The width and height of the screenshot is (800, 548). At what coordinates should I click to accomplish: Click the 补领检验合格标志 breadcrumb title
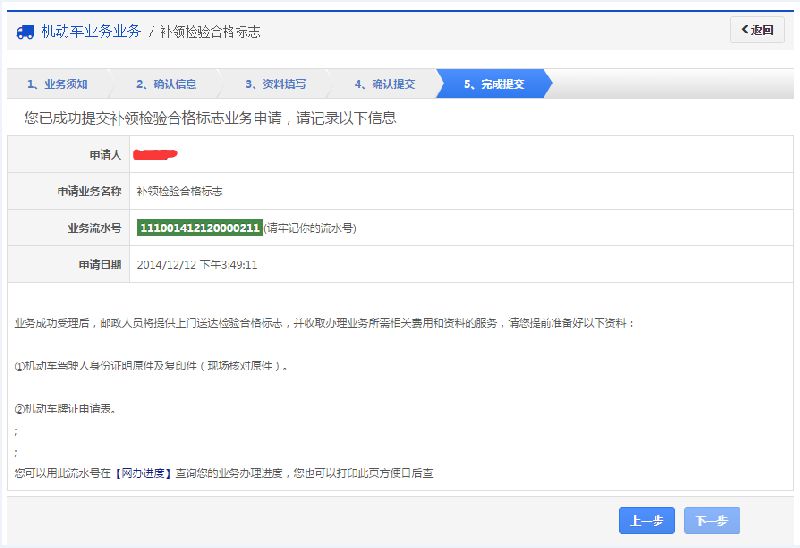[210, 31]
